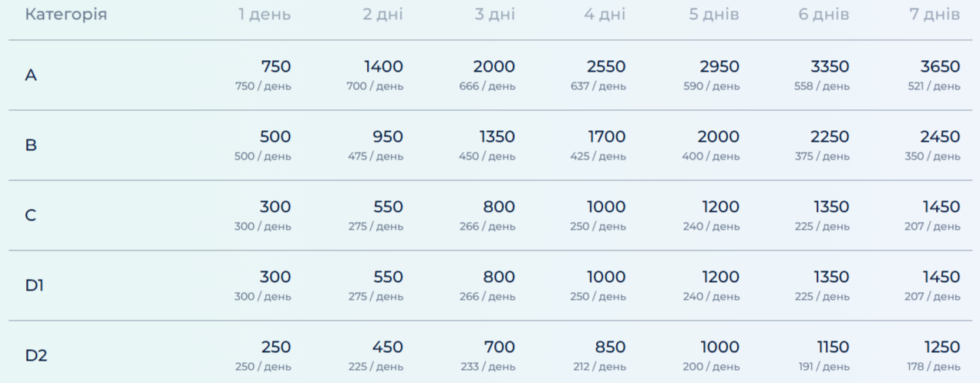Viewport: 980px width, 383px height.
Task: Select the 1 день column header
Action: pos(264,15)
